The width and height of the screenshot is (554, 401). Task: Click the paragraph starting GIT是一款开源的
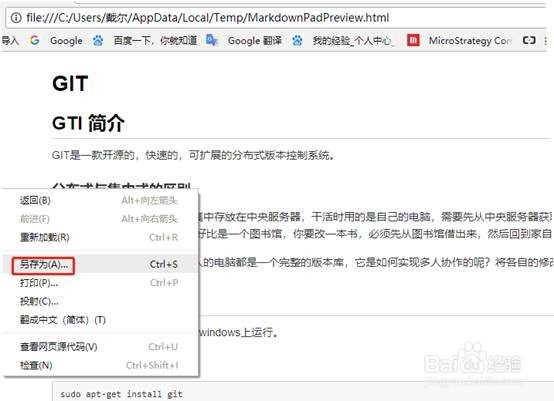click(193, 155)
